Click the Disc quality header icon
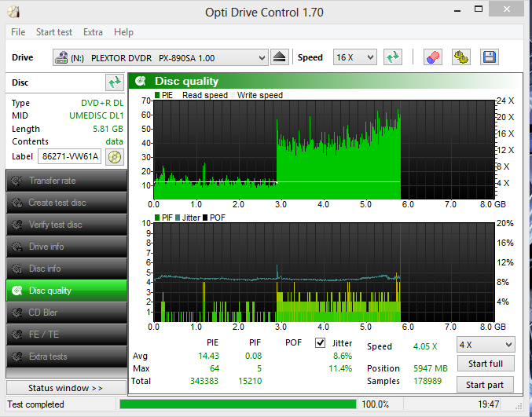Viewport: 532px width, 417px height. [x=141, y=81]
